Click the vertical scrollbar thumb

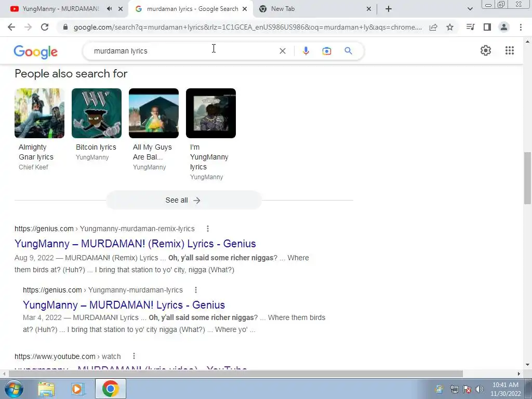[x=527, y=178]
